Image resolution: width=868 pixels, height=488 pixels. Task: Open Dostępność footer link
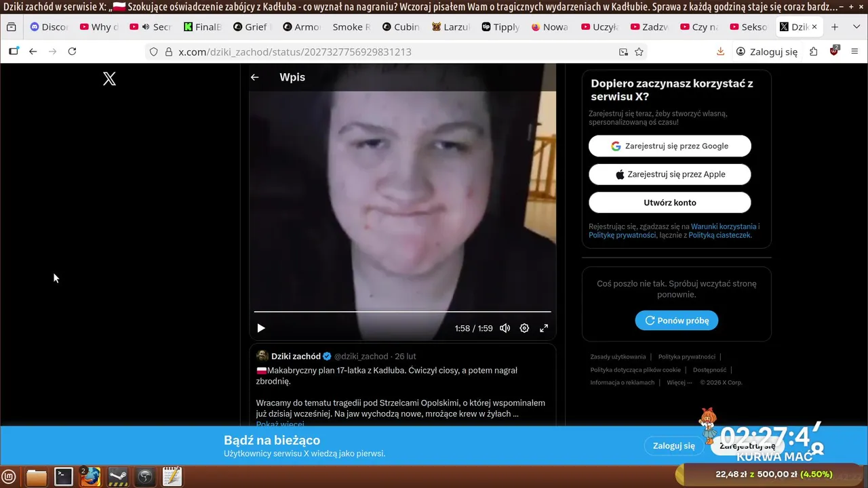[709, 370]
